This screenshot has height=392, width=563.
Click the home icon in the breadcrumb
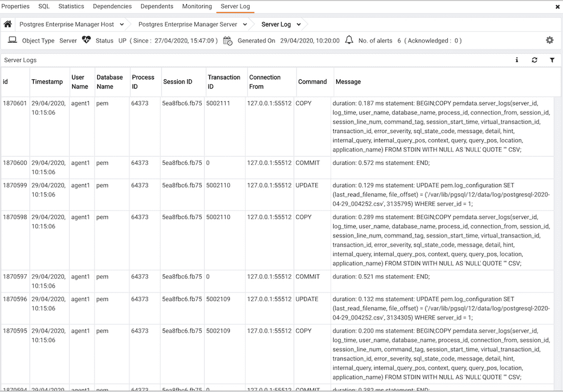click(x=7, y=23)
